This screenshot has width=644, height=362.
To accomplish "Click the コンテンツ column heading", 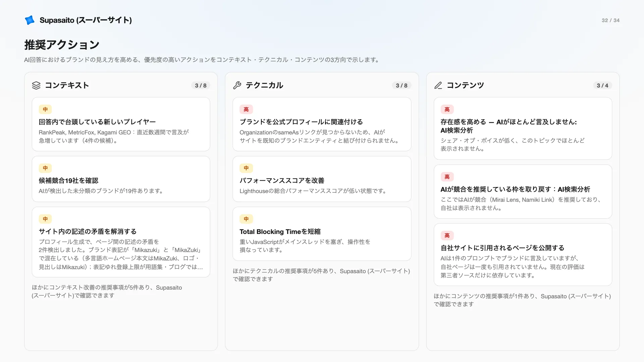I will (465, 85).
